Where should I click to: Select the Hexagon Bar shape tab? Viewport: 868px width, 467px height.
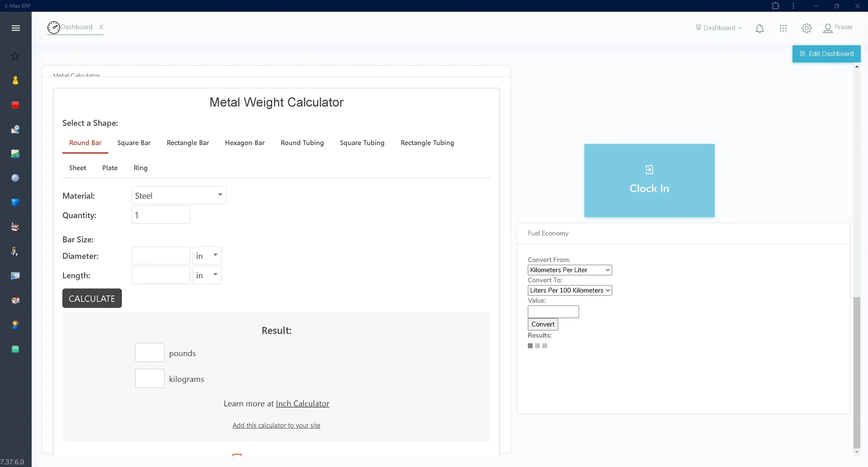(245, 143)
